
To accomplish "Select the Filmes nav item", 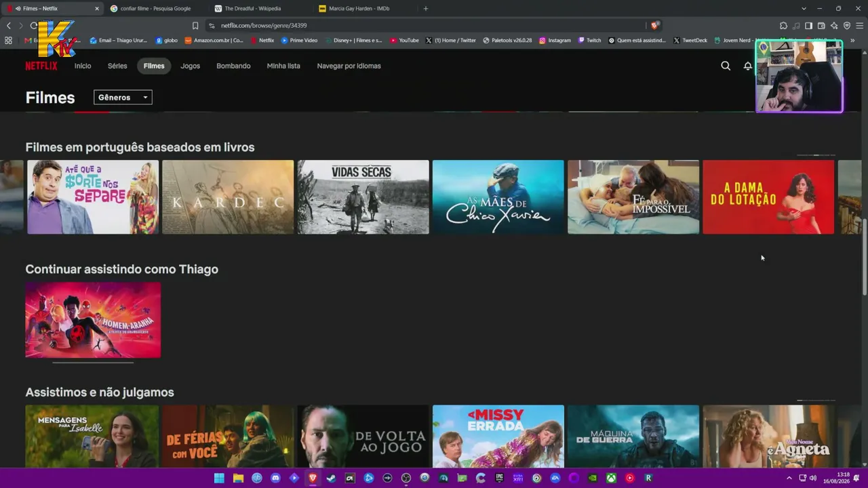I will (154, 66).
